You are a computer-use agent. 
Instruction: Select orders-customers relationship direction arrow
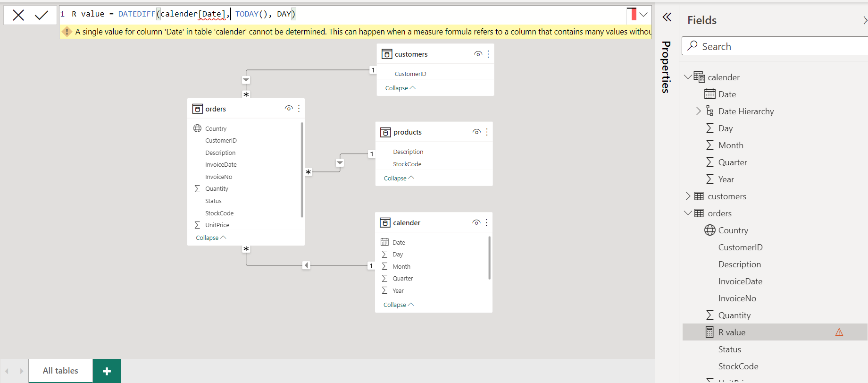coord(246,80)
